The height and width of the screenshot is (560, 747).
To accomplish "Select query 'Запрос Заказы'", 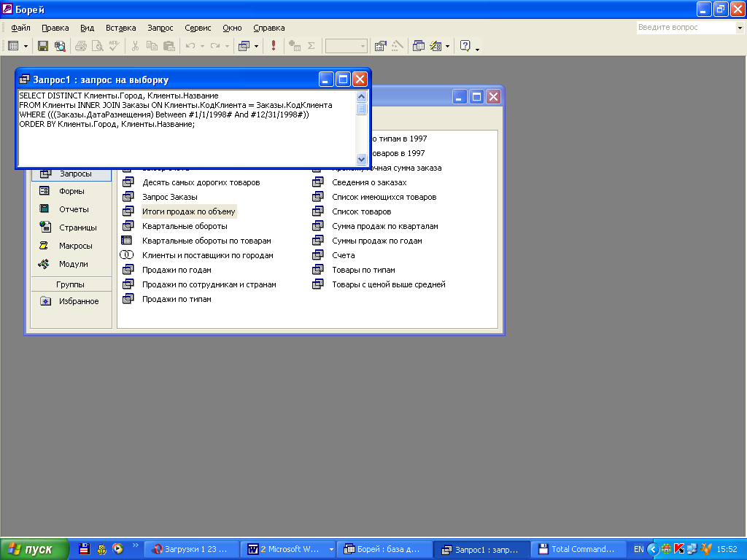I will (x=169, y=197).
